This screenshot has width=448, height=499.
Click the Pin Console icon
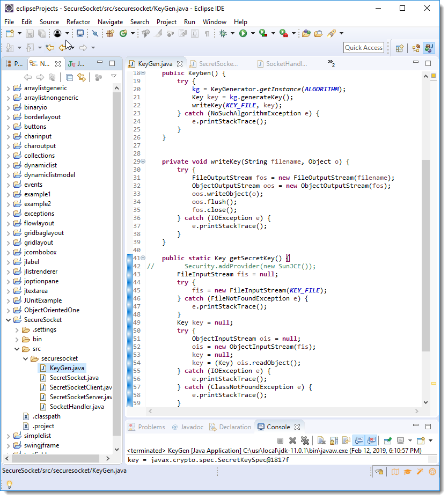(x=387, y=441)
